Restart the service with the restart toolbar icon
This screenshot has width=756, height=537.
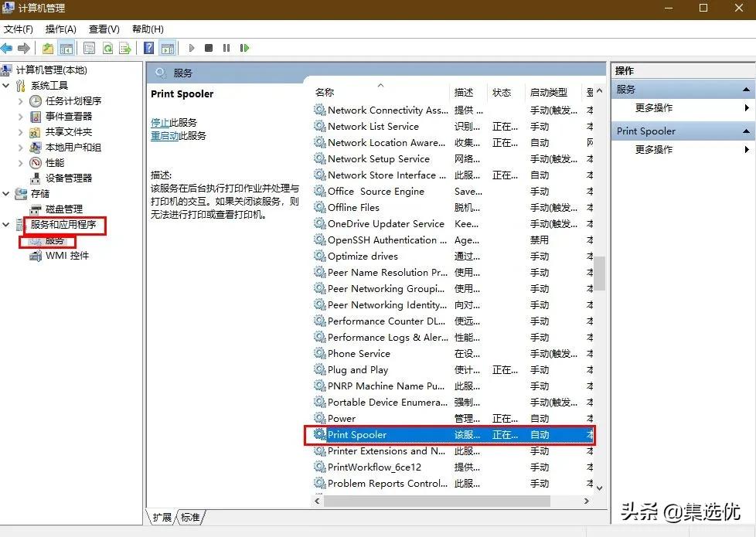click(x=245, y=48)
